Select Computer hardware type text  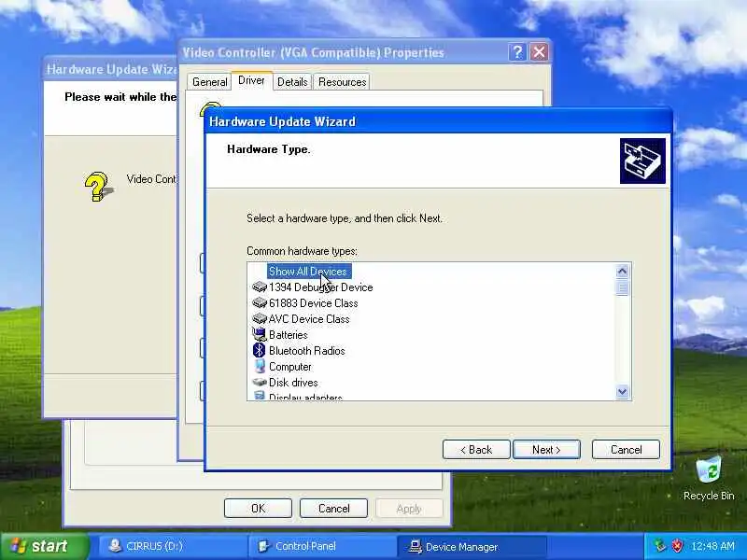[290, 367]
